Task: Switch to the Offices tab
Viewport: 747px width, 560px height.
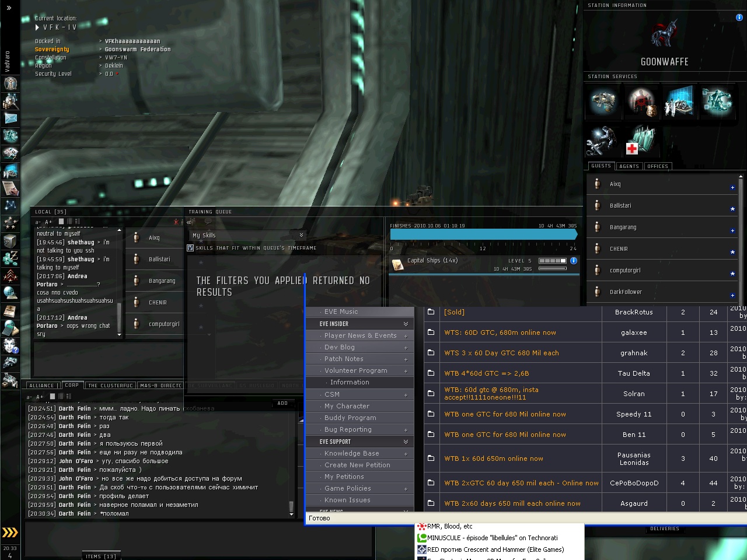Action: click(658, 166)
